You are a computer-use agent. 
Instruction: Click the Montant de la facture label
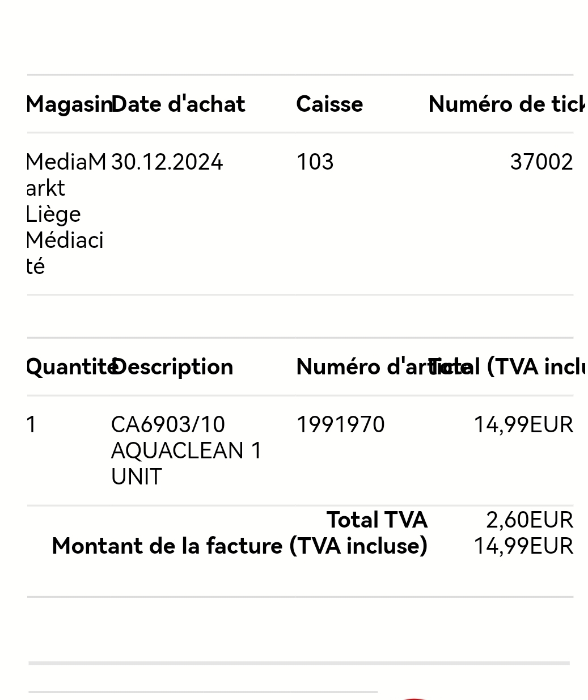pyautogui.click(x=239, y=546)
